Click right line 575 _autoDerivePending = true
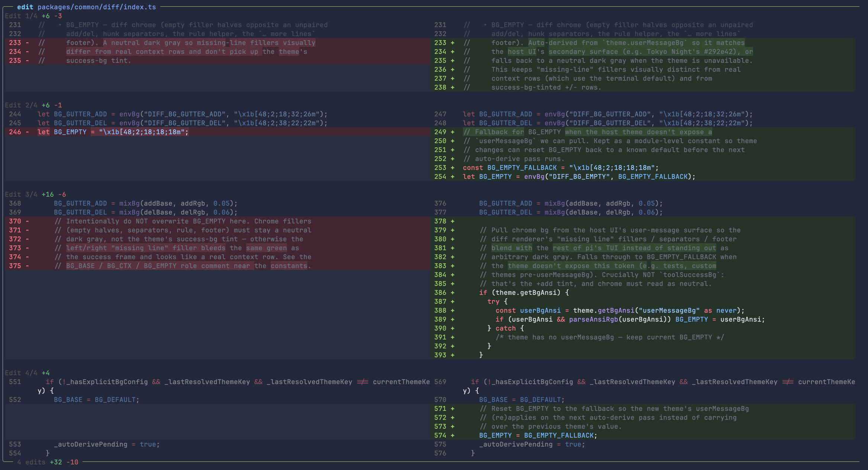 [532, 444]
